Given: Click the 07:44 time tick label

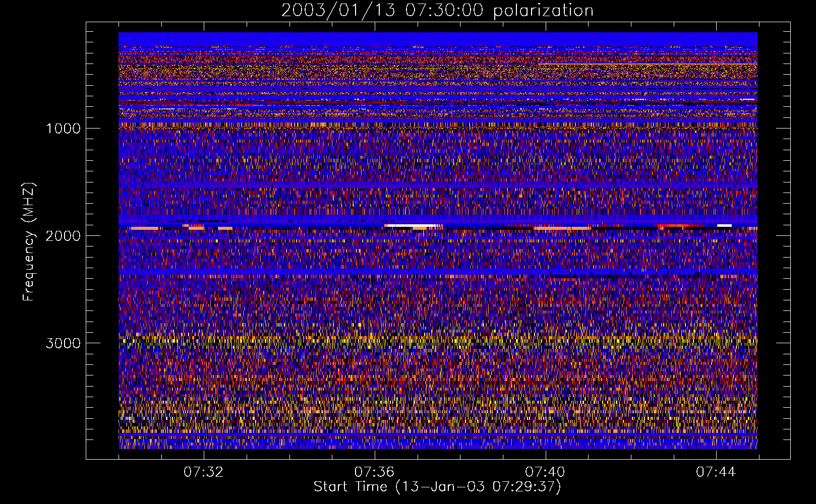Looking at the screenshot, I should (x=716, y=472).
